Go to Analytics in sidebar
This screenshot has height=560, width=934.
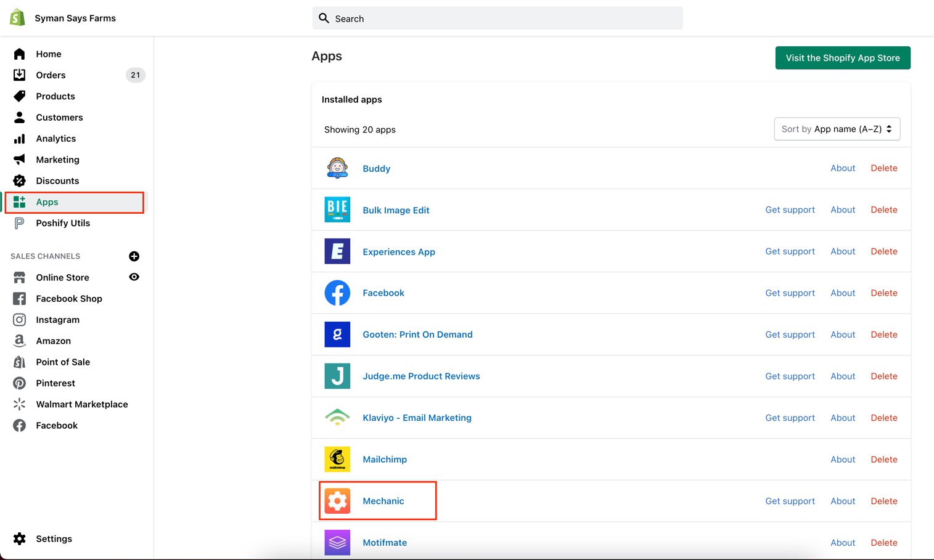(55, 139)
